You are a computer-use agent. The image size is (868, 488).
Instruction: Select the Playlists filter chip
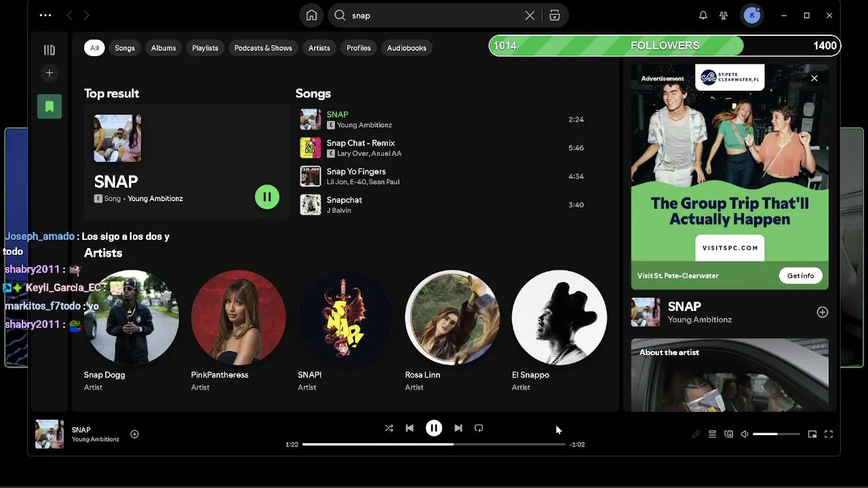point(205,48)
